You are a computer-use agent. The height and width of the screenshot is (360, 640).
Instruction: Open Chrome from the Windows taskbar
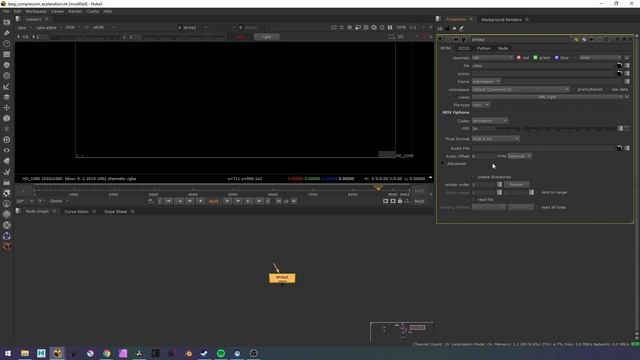pyautogui.click(x=107, y=353)
